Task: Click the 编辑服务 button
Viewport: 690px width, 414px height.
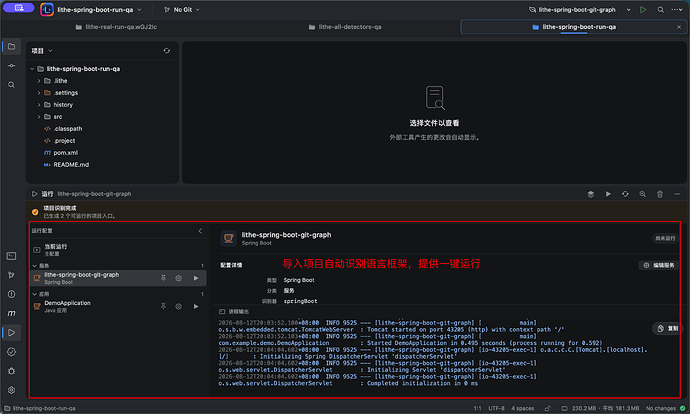Action: click(659, 265)
